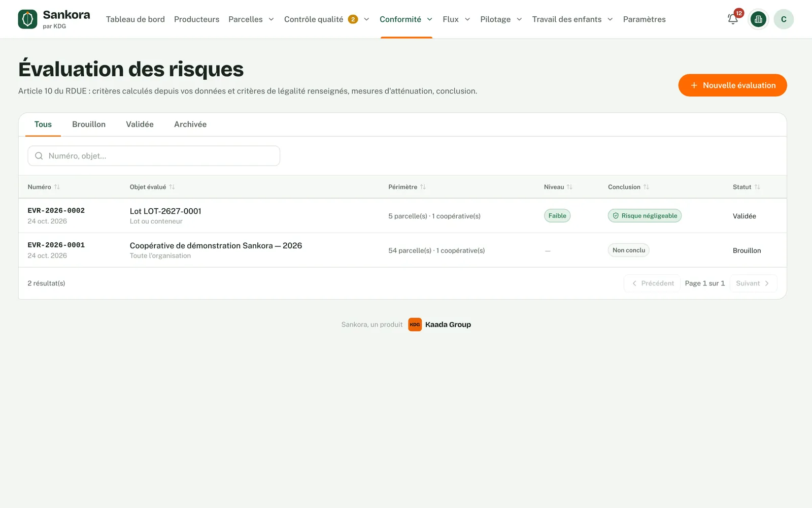
Task: Open the Parcelles menu
Action: coord(246,19)
